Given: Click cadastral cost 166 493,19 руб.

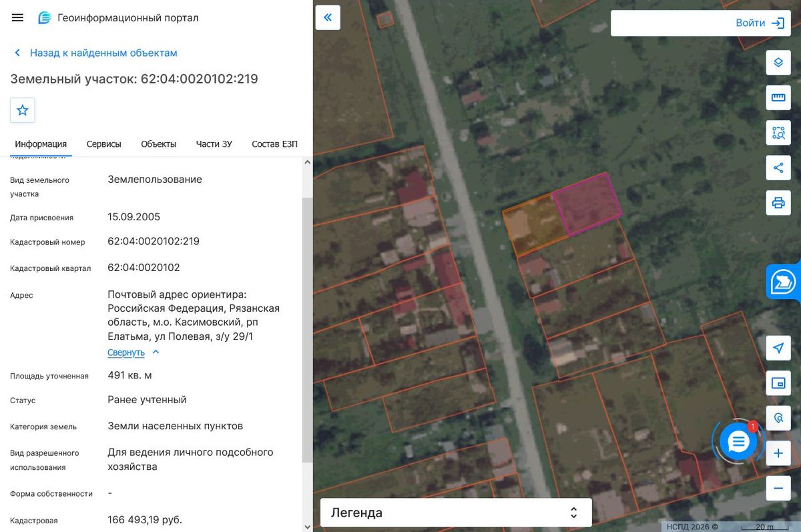Looking at the screenshot, I should [x=145, y=519].
